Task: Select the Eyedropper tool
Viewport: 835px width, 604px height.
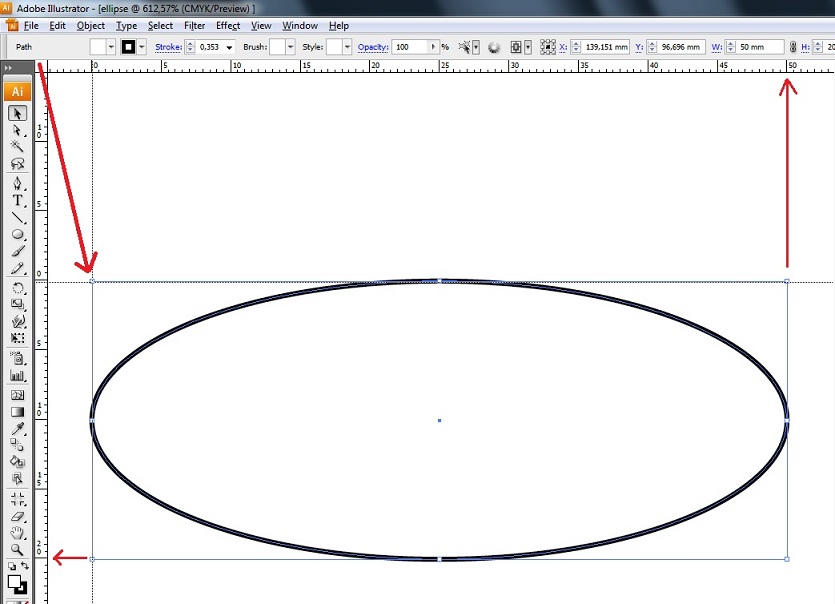Action: coord(17,429)
